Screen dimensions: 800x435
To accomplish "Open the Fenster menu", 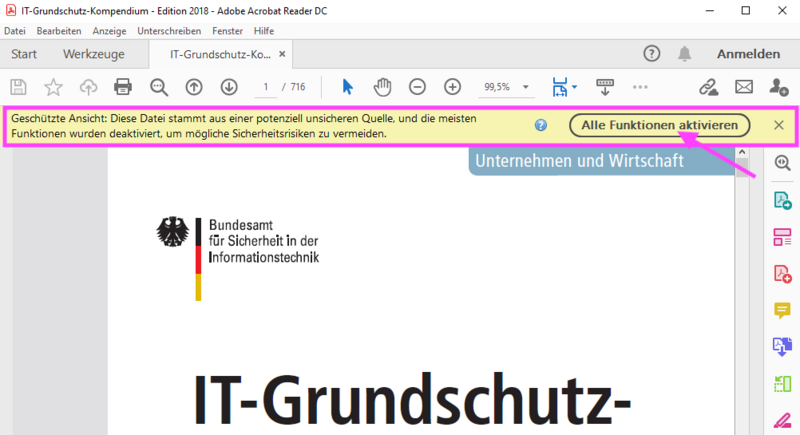I will point(228,31).
